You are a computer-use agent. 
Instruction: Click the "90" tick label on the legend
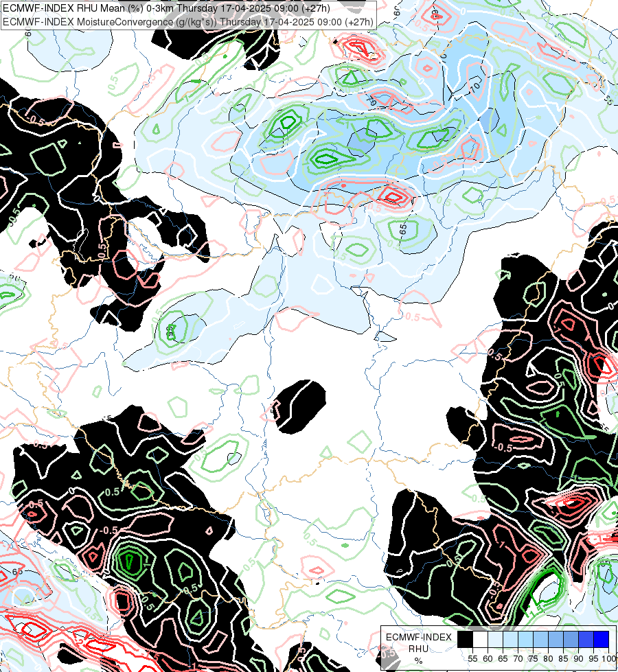click(x=579, y=659)
